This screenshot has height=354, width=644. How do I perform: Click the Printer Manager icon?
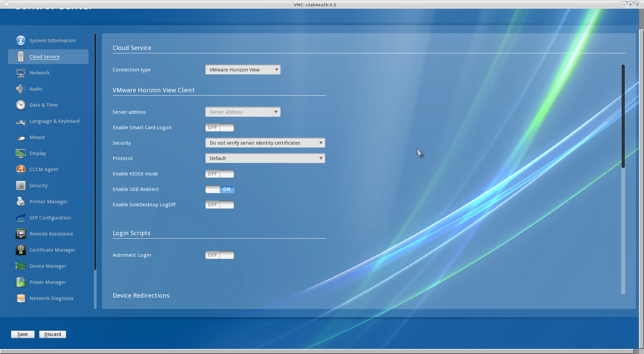click(21, 202)
